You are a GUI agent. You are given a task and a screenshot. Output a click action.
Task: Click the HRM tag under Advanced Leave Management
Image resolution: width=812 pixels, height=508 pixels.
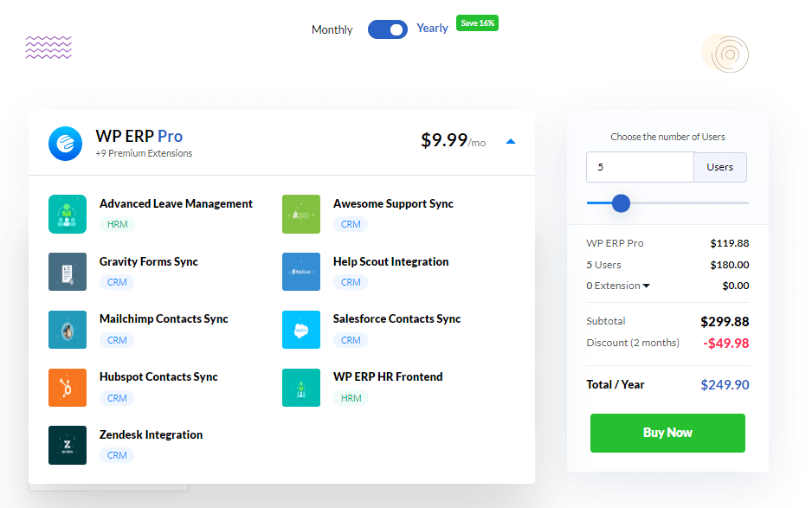[118, 224]
